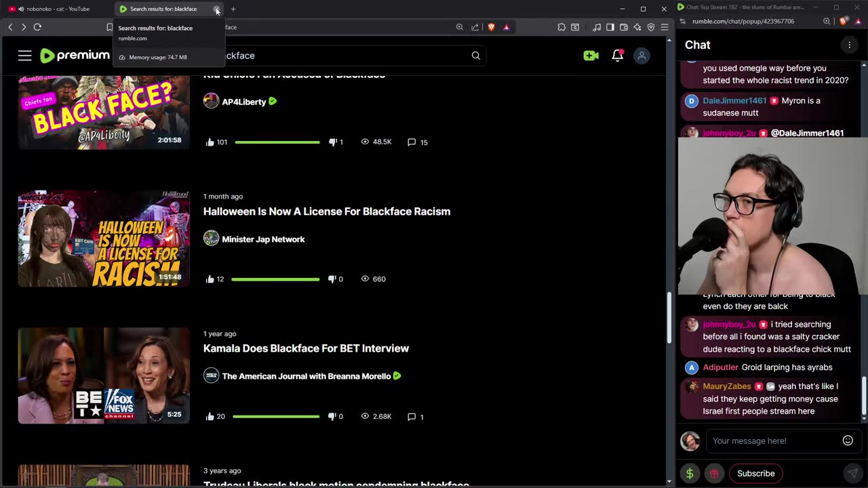Screen dimensions: 868x488
Task: Open Halloween Is Now A License video title
Action: click(327, 211)
